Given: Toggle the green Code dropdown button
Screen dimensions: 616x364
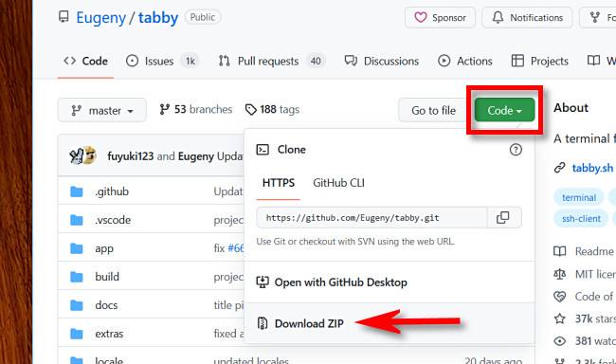Looking at the screenshot, I should [x=504, y=111].
